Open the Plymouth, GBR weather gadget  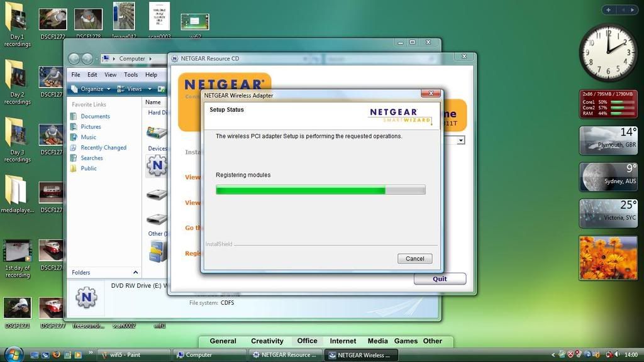(608, 140)
